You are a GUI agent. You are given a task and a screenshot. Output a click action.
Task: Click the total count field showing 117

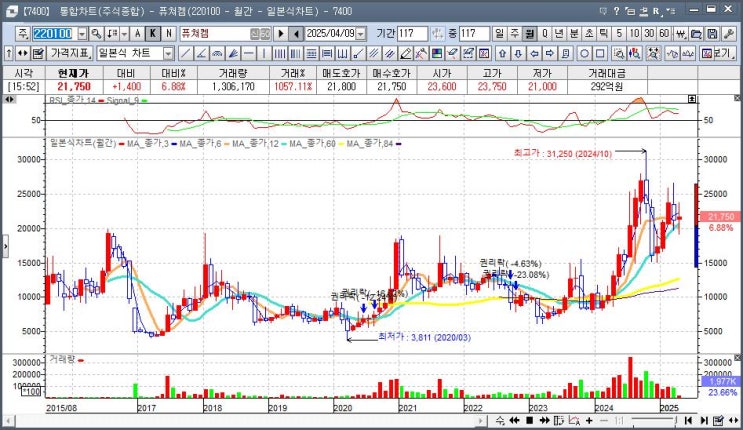click(x=474, y=34)
